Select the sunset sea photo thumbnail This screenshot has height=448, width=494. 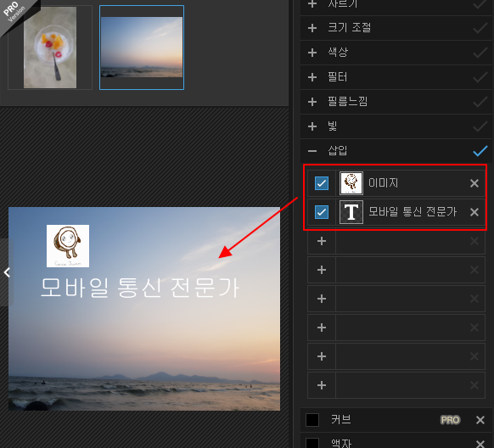point(142,48)
